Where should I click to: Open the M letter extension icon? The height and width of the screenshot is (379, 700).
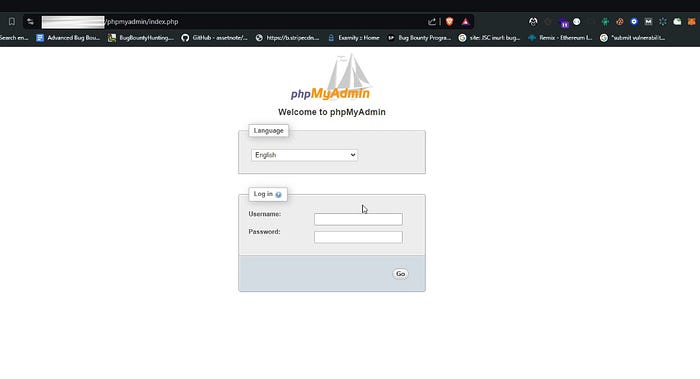(x=648, y=21)
